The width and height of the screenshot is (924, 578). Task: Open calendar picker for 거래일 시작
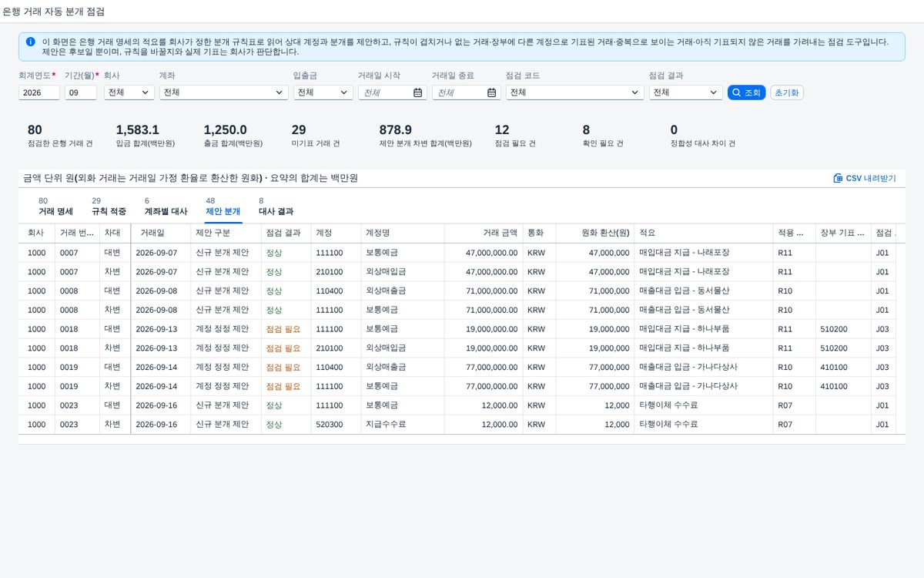417,92
